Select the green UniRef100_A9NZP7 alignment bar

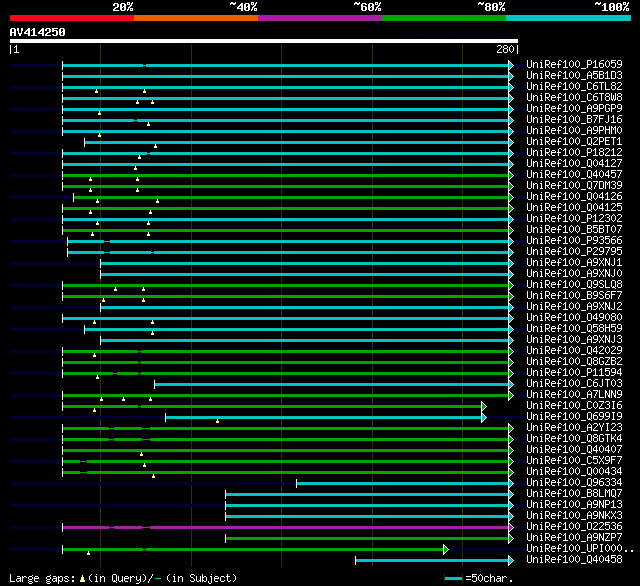(x=367, y=539)
